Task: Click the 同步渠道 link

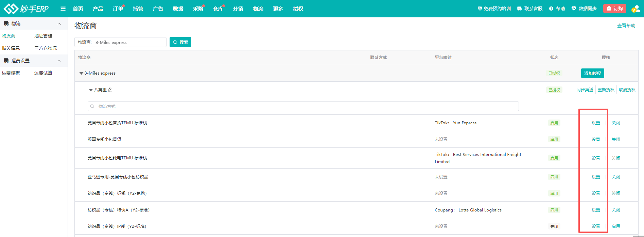Action: tap(585, 90)
